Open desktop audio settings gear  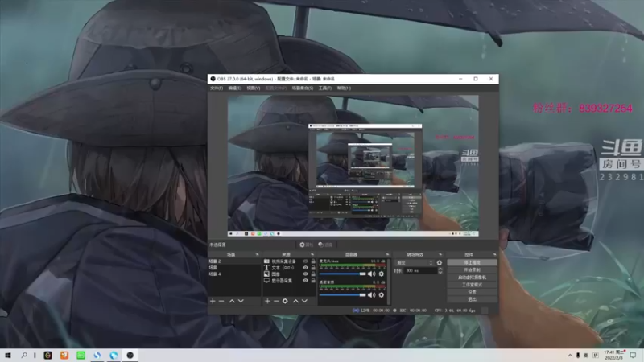(x=381, y=294)
